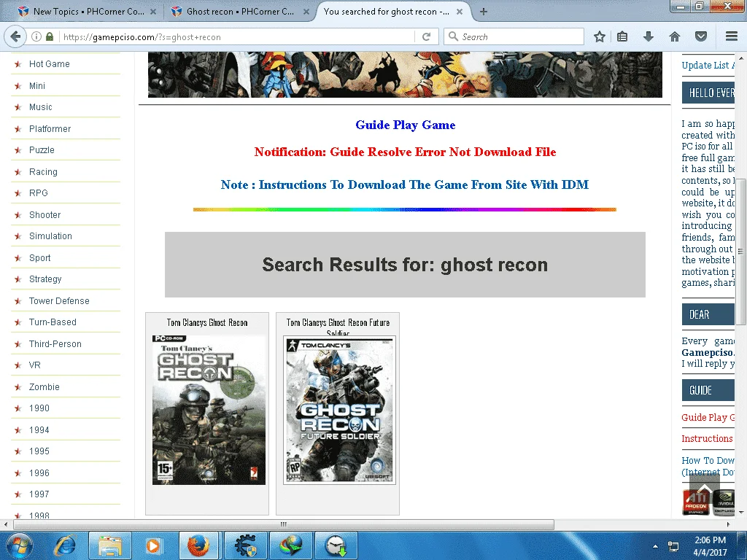Show hidden system tray icons
Screen dimensions: 747x560
tap(655, 546)
